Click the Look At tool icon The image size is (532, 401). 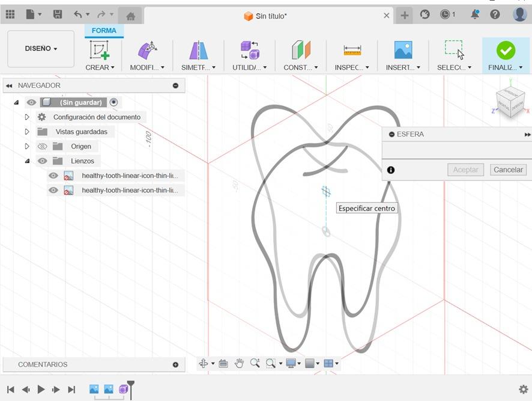coord(223,363)
